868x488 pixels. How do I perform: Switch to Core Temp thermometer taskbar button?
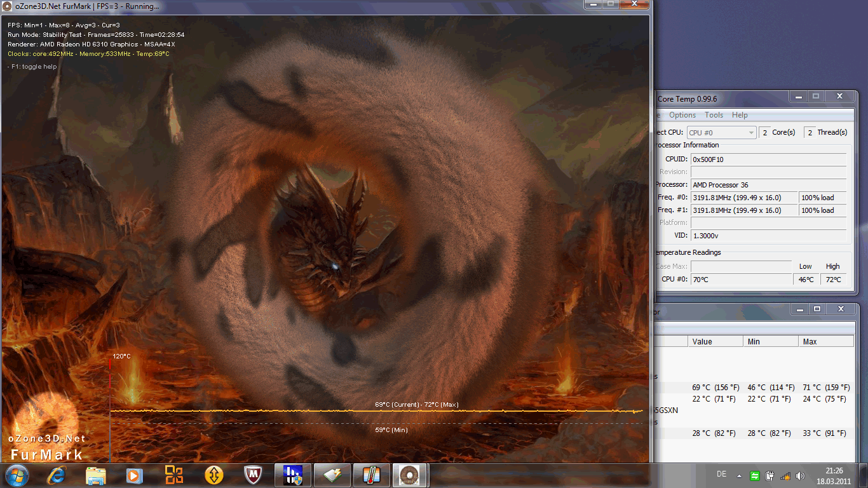pos(372,475)
